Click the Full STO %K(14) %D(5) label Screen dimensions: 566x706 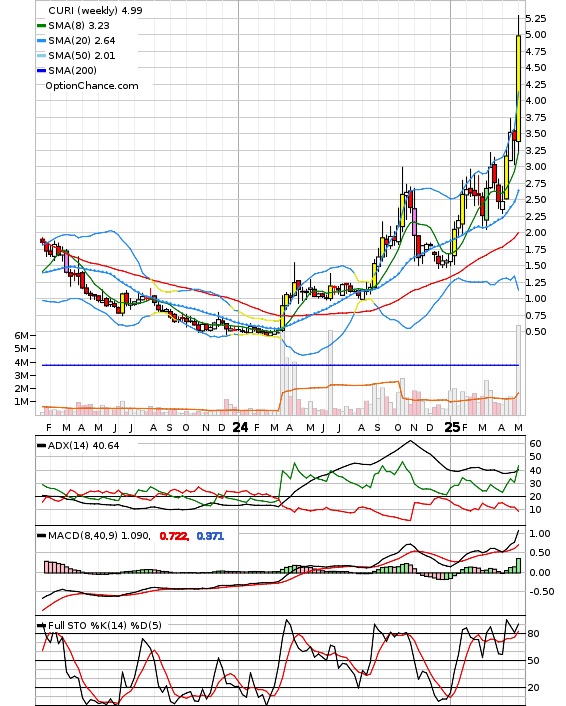pyautogui.click(x=104, y=625)
